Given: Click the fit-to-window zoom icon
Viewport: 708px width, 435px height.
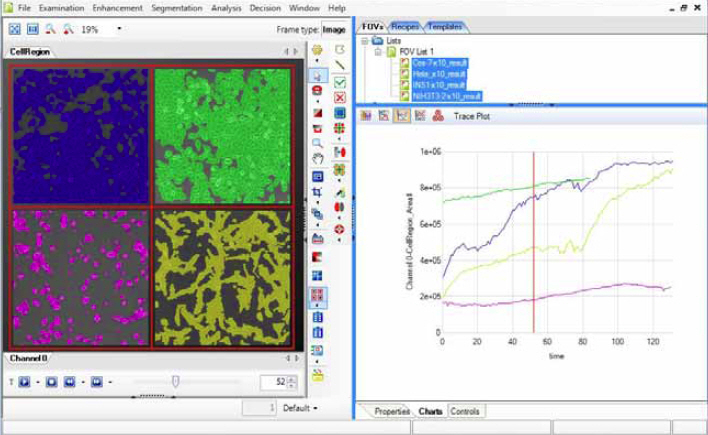Looking at the screenshot, I should (x=14, y=29).
